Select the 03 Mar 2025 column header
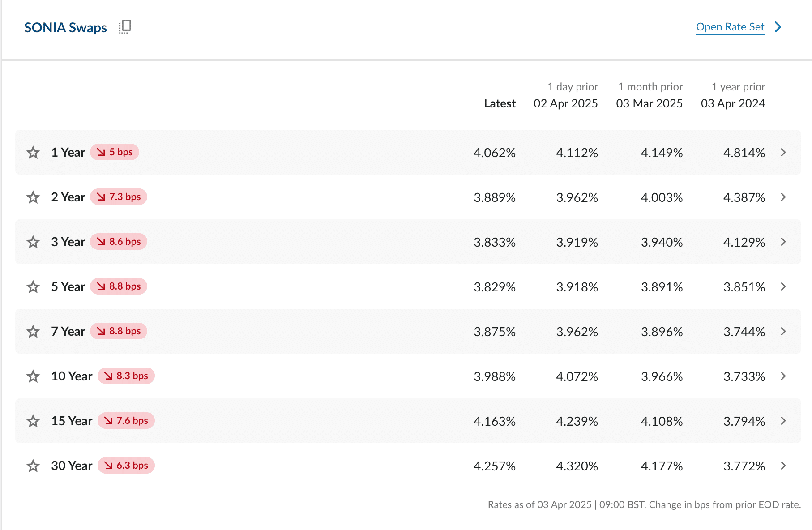812x530 pixels. 649,103
